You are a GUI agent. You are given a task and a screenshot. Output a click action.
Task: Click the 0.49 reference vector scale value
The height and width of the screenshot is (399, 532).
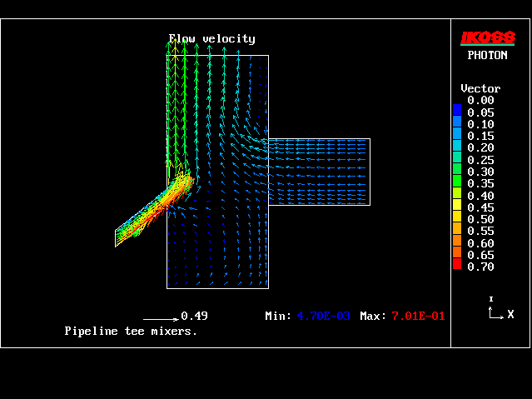pyautogui.click(x=194, y=316)
